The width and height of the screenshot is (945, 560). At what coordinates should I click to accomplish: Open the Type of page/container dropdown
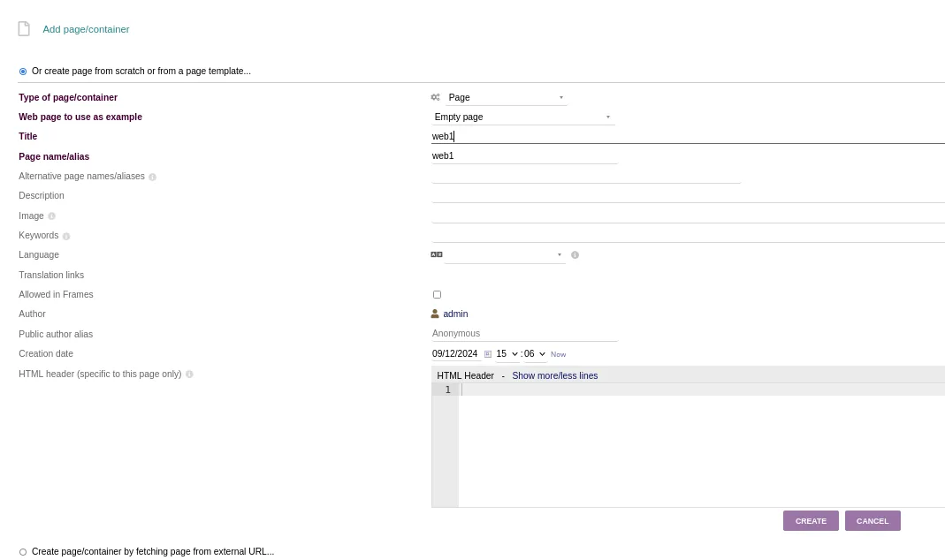coord(507,97)
